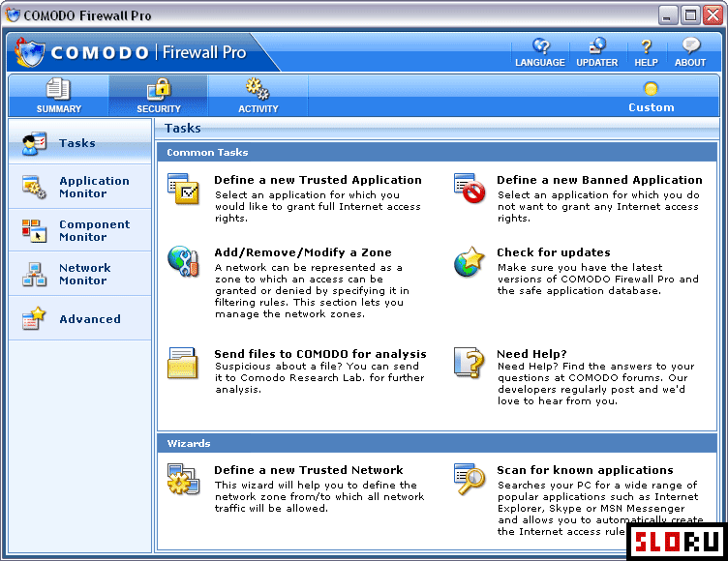Click the Tasks sidebar icon

[34, 143]
